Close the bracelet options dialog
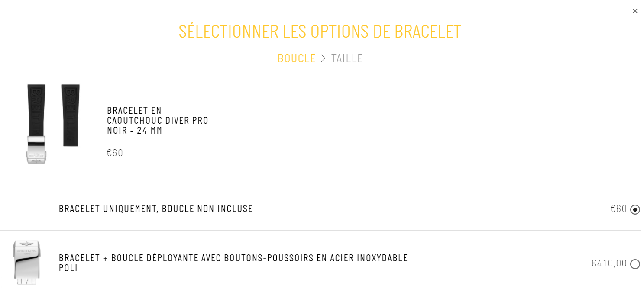644x292 pixels. point(634,11)
